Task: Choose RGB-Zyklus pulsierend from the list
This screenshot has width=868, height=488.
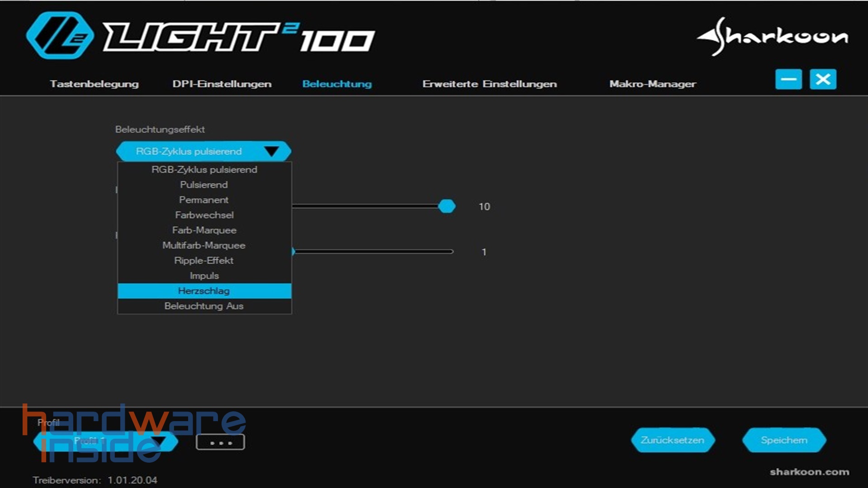Action: [x=204, y=169]
